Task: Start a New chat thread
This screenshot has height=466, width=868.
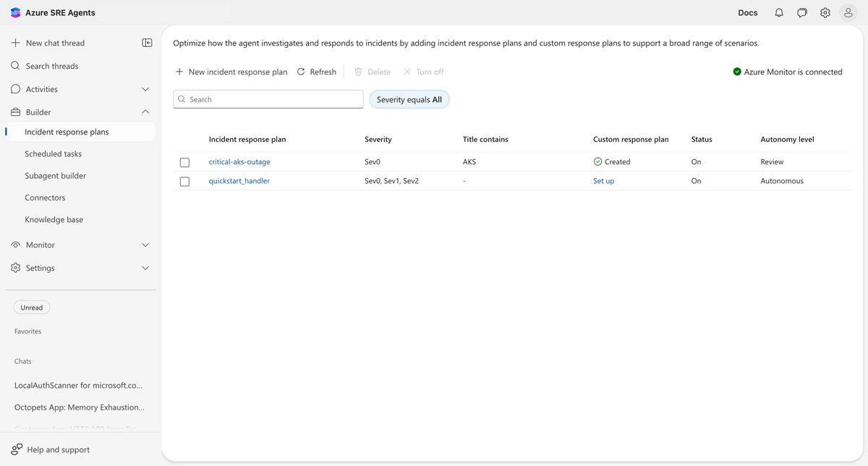Action: click(55, 43)
